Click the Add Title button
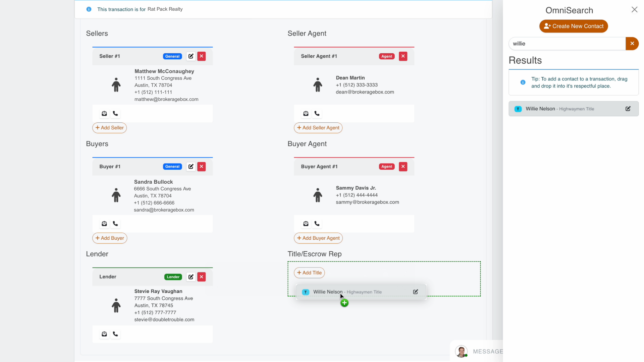Screen dimensions: 644x362 [309, 273]
